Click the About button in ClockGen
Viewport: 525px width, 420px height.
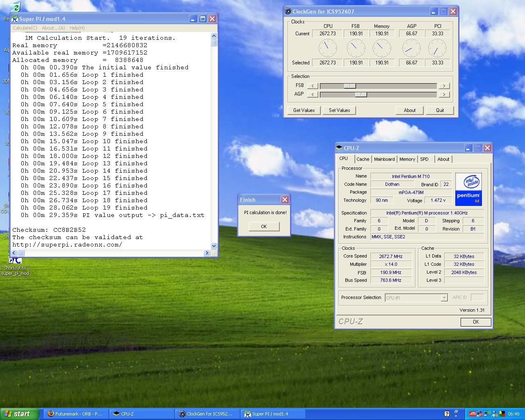410,110
